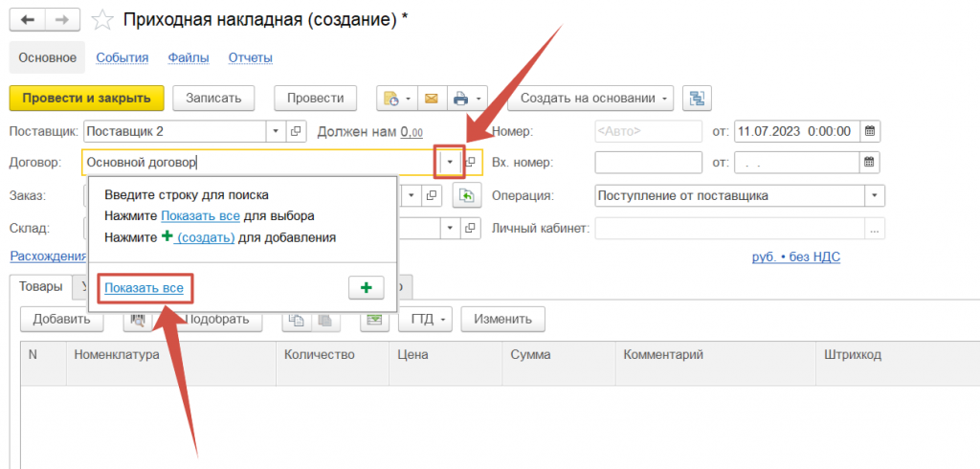Click the back navigation arrow
The height and width of the screenshot is (469, 980).
pos(28,20)
